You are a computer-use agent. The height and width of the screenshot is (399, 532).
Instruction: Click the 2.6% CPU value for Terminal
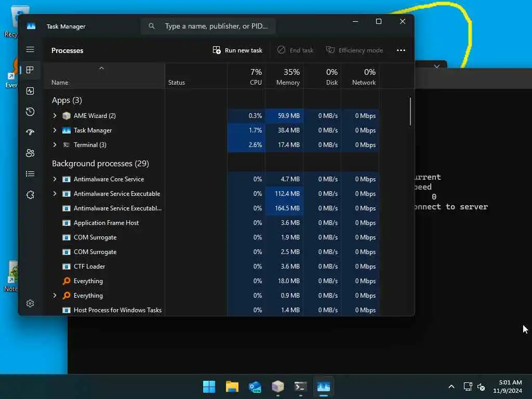coord(255,145)
